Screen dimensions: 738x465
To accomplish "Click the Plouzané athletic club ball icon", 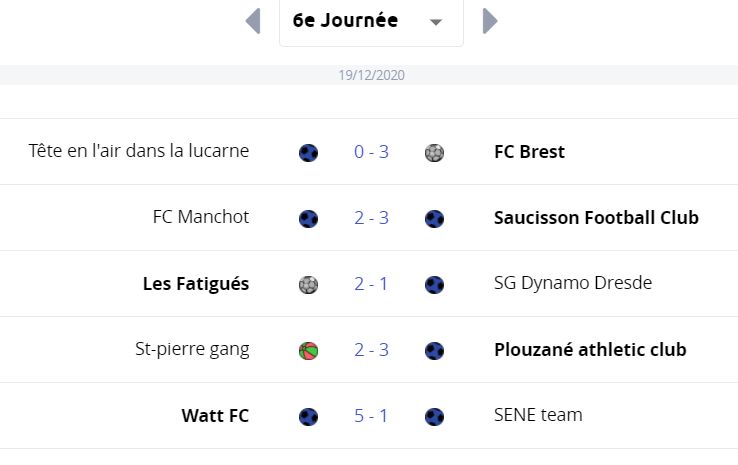I will click(434, 350).
